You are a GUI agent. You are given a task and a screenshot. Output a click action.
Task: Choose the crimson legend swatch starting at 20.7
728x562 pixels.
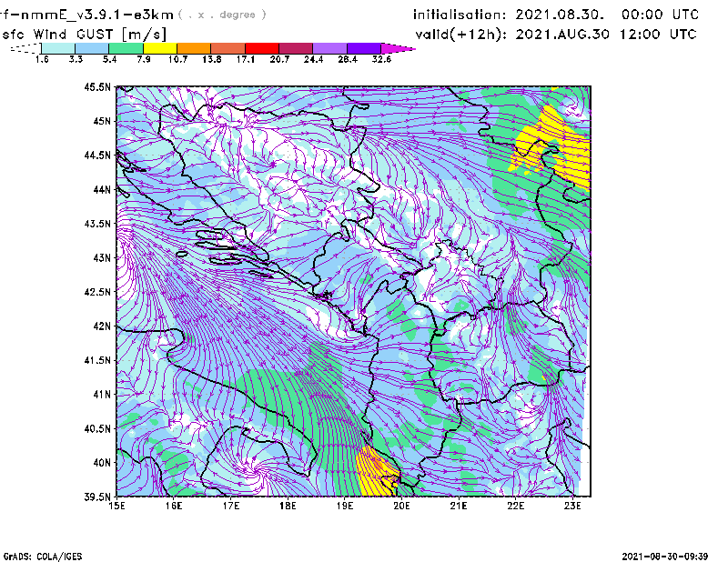[x=296, y=48]
